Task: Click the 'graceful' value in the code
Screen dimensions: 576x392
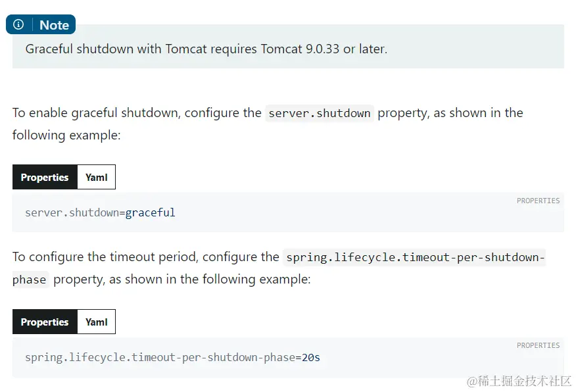Action: click(151, 212)
